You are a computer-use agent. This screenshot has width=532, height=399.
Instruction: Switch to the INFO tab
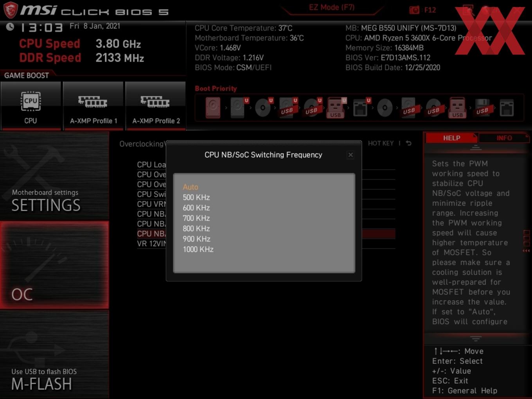pos(504,138)
